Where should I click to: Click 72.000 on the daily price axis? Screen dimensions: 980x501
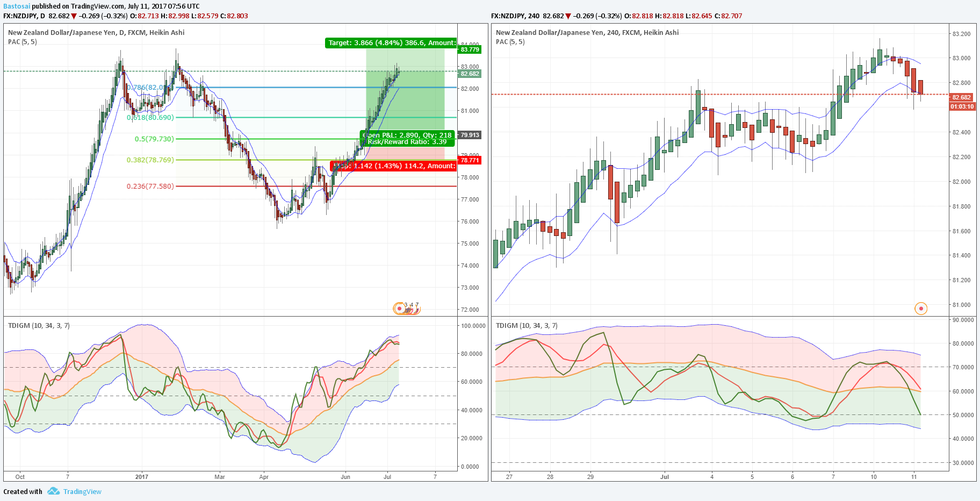point(470,310)
